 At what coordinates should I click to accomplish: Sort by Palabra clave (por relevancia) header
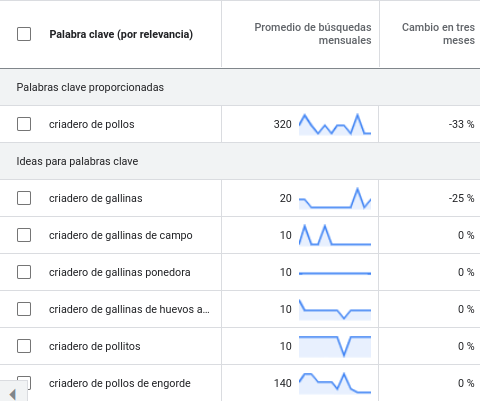point(121,34)
